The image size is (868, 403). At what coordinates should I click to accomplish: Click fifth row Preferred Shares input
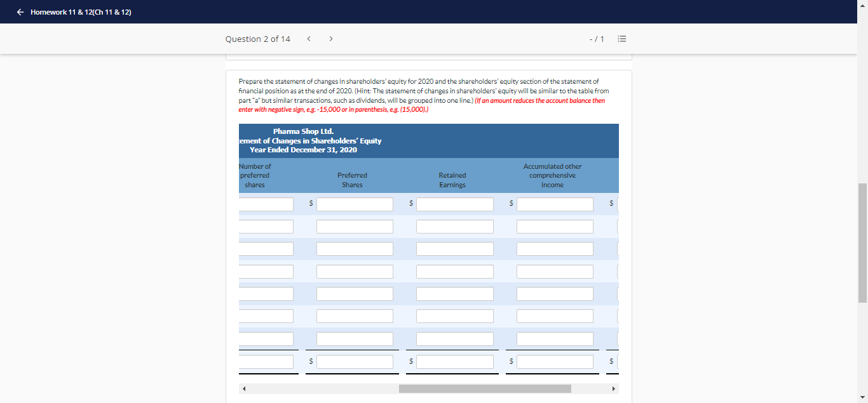(355, 294)
